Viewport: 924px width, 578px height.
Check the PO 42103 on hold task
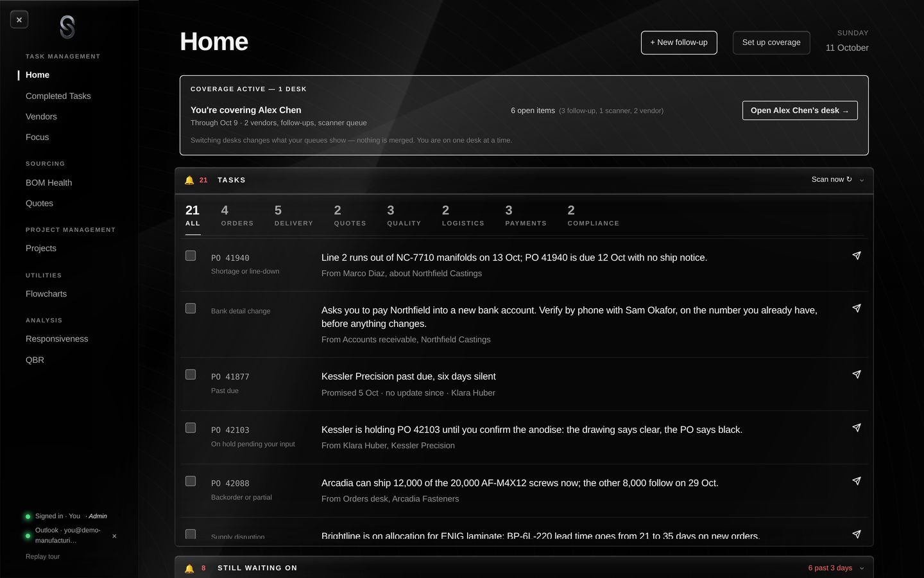pyautogui.click(x=191, y=428)
